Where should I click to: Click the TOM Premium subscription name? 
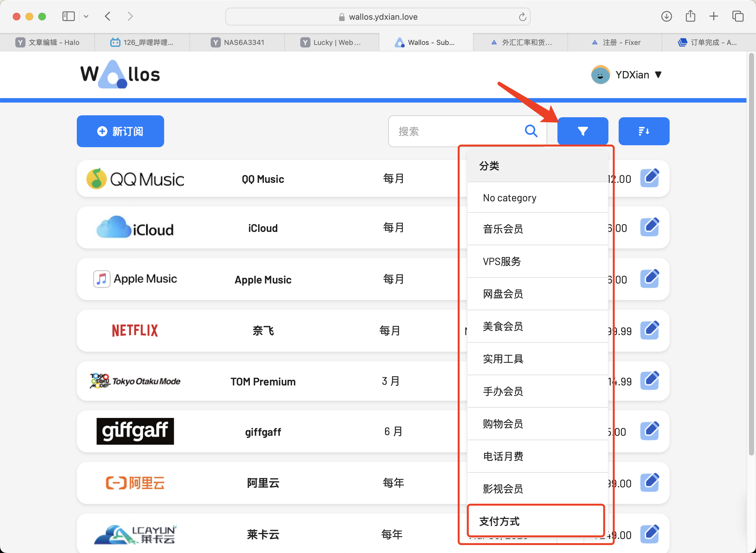coord(263,382)
